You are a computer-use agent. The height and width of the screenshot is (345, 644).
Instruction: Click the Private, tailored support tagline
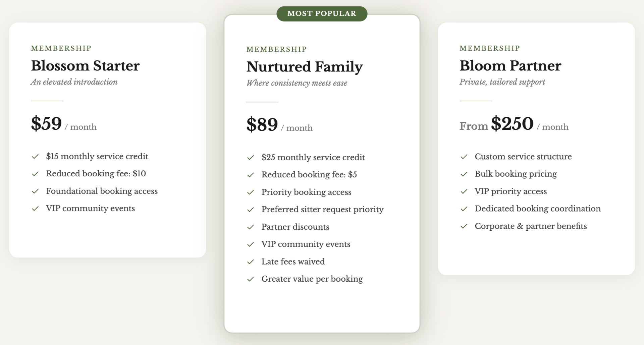[502, 82]
